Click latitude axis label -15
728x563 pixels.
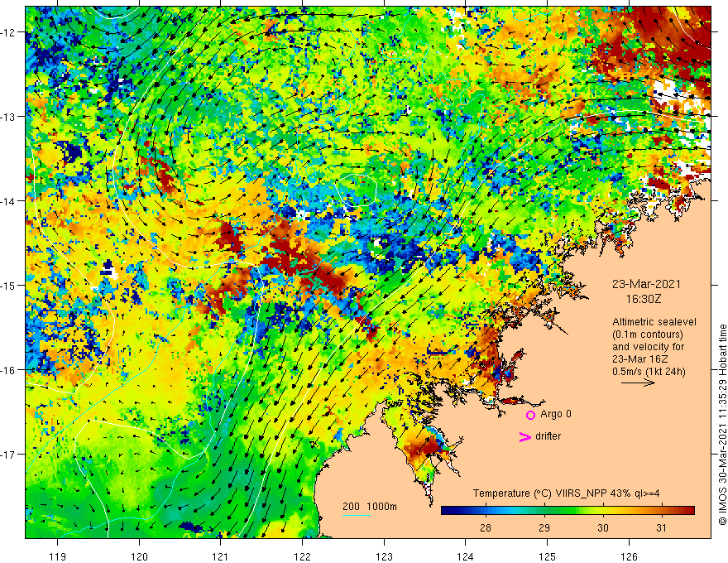coord(8,285)
